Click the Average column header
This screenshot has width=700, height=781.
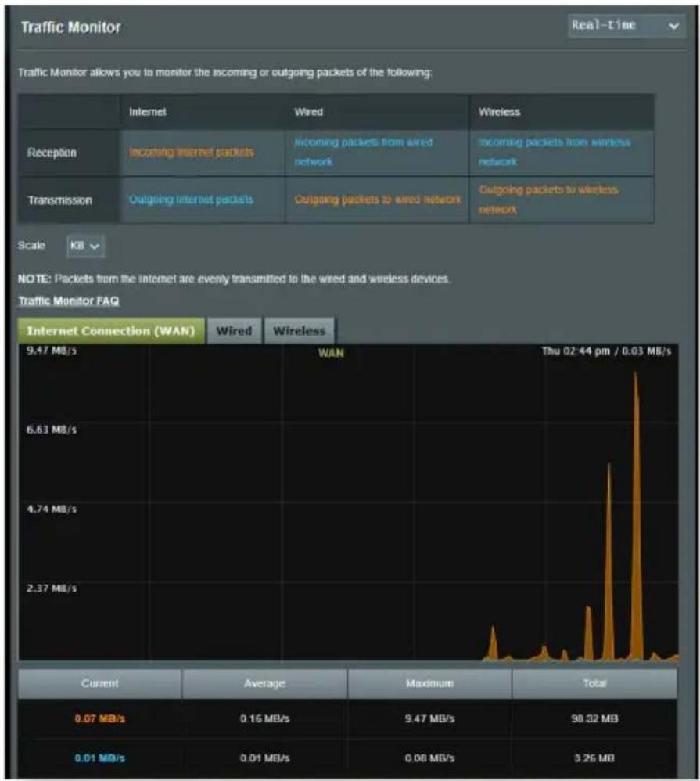pyautogui.click(x=265, y=683)
